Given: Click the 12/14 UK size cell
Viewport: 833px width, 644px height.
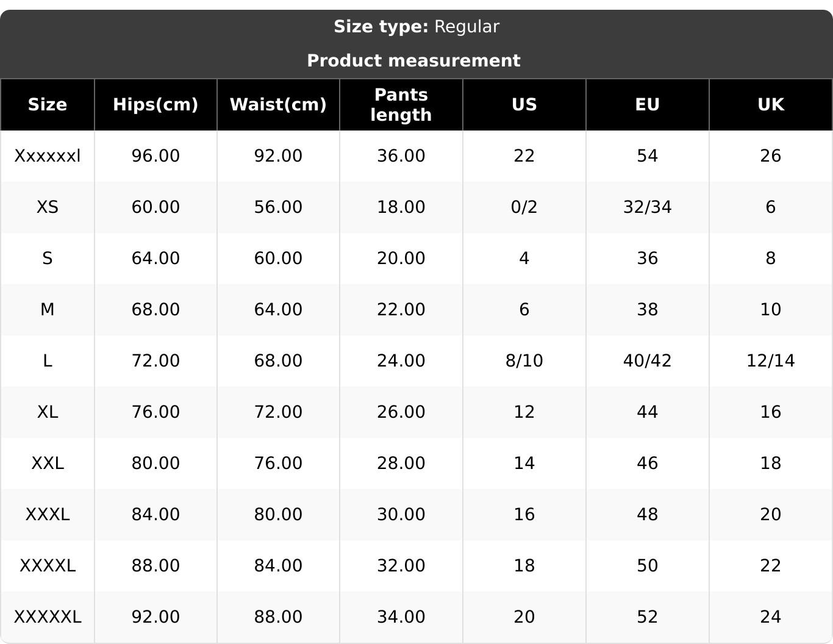Looking at the screenshot, I should 771,361.
